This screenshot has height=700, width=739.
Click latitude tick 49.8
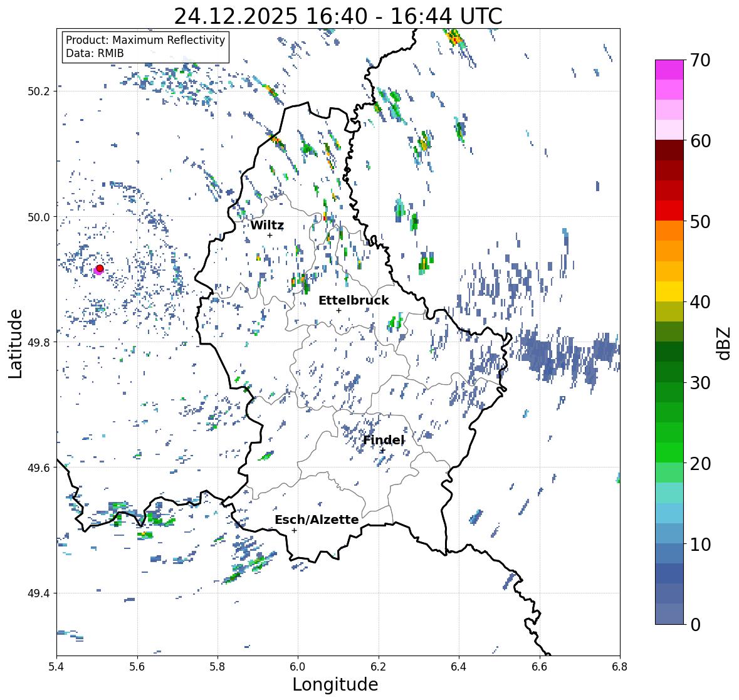39,342
